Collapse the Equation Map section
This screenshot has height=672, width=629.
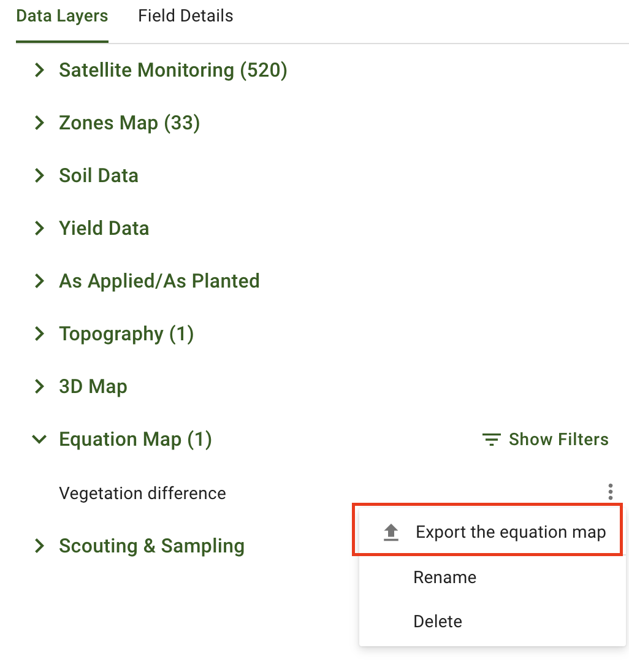(x=40, y=440)
